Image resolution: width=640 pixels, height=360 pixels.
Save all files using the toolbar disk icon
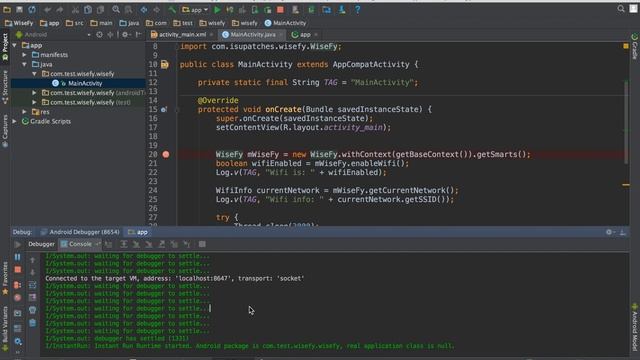(19, 9)
